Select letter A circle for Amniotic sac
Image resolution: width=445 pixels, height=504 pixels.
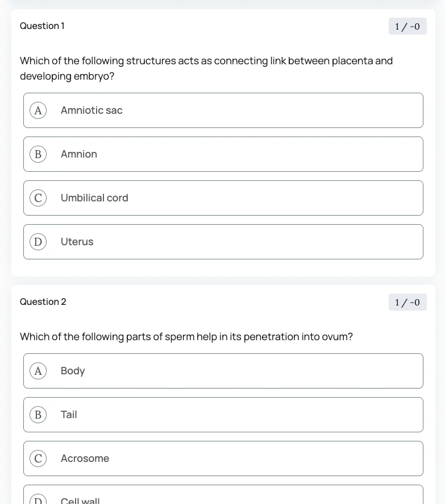(38, 110)
